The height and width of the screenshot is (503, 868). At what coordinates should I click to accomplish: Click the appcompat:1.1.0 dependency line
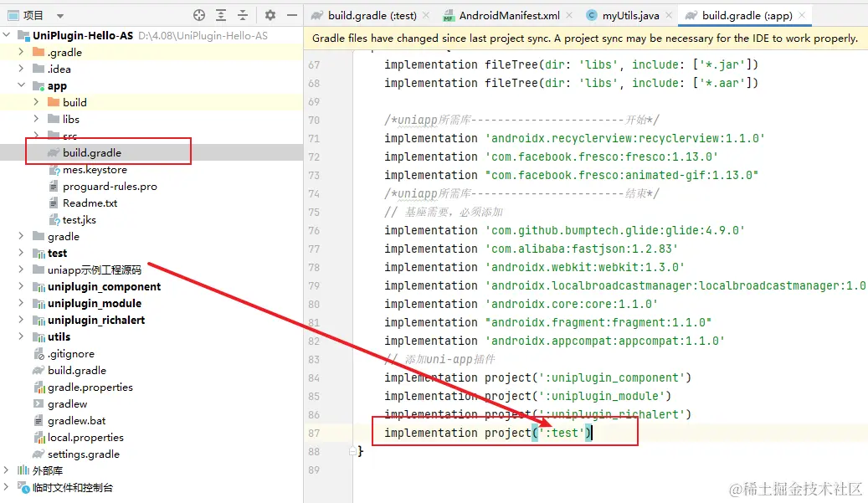[x=554, y=341]
